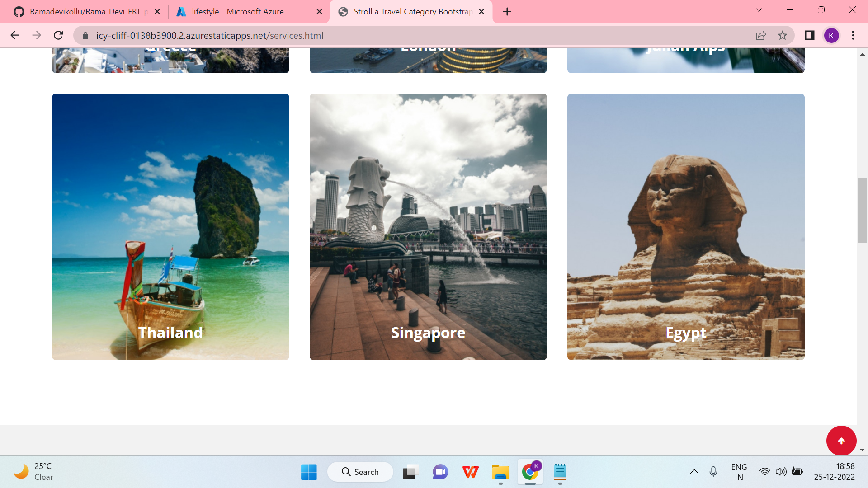
Task: Toggle the browser side panel
Action: pos(809,35)
